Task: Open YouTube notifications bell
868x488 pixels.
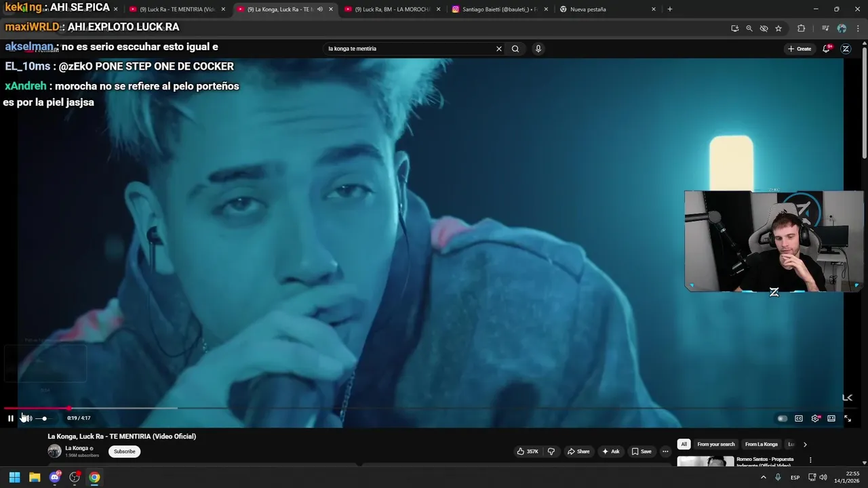Action: (x=827, y=49)
